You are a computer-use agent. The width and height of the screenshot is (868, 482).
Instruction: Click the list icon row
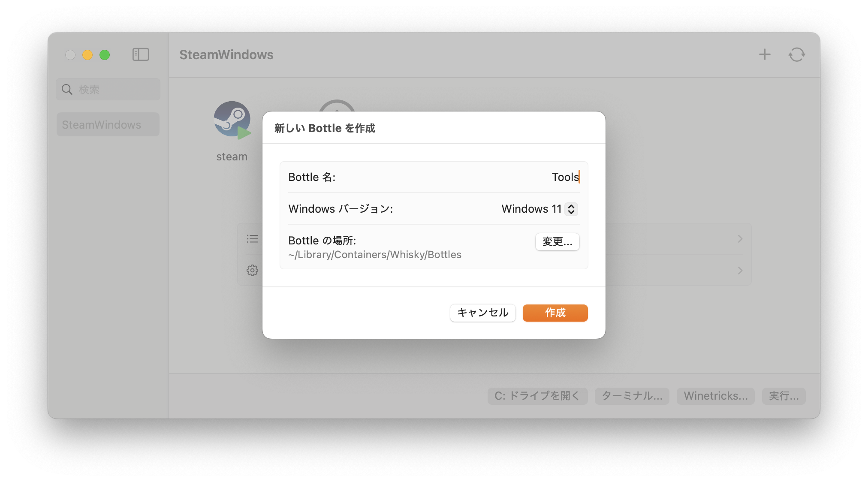252,239
